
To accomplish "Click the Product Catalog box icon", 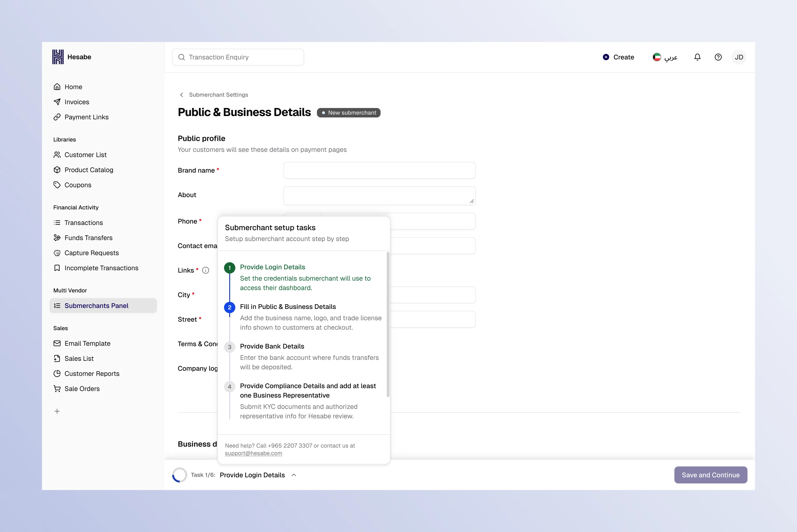I will pyautogui.click(x=57, y=170).
